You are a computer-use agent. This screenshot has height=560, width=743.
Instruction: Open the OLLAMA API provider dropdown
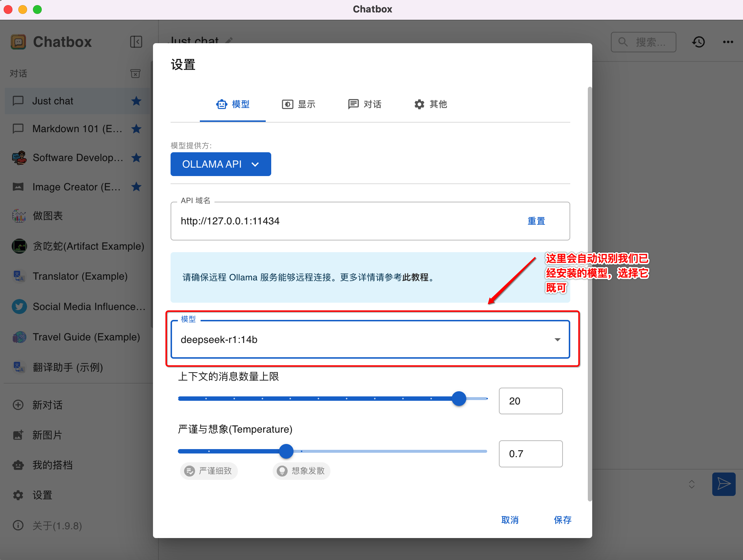click(x=220, y=164)
